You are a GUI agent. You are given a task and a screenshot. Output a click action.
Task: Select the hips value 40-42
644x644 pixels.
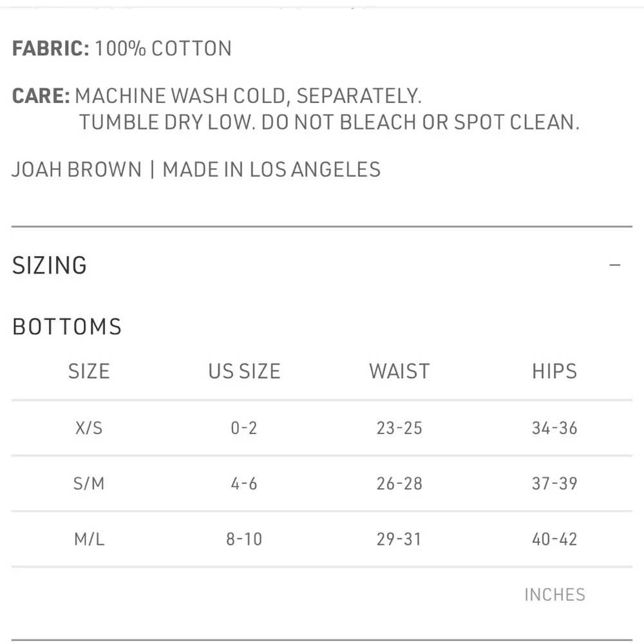(554, 539)
